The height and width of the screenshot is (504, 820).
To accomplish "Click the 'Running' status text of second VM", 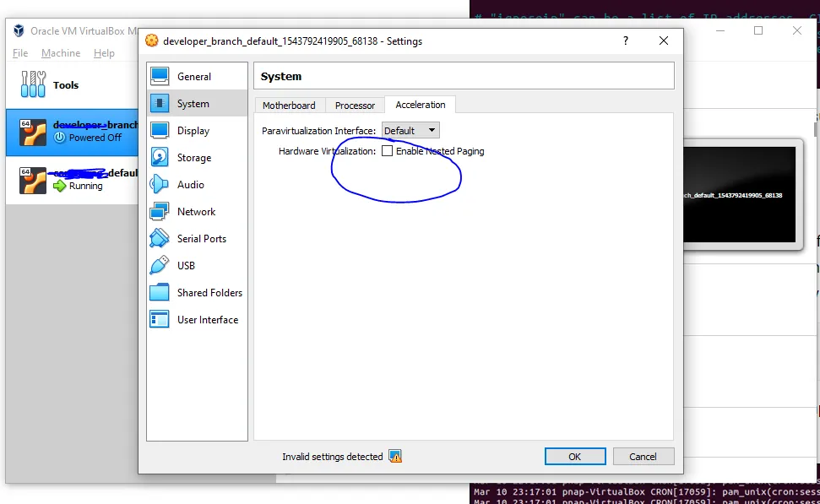I will pos(86,186).
